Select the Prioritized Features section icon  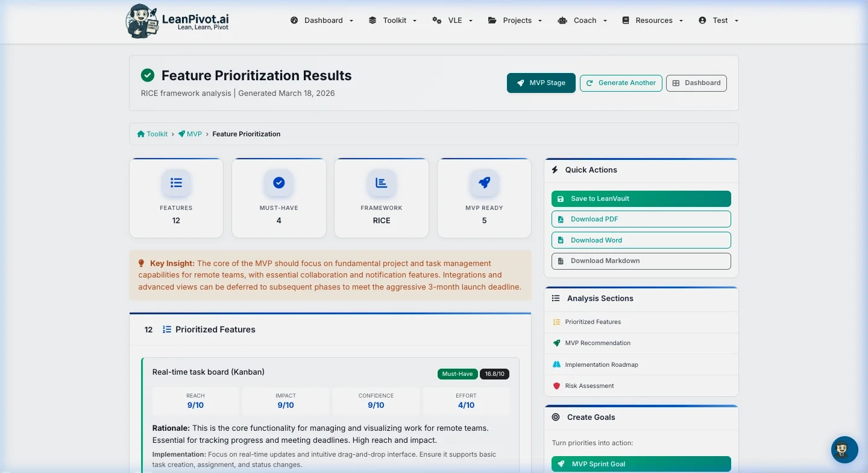pos(556,322)
